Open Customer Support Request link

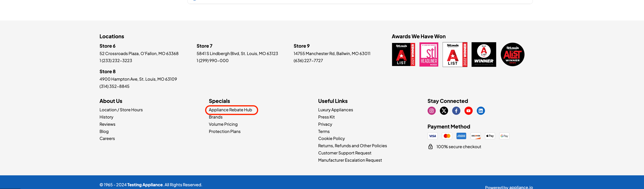pyautogui.click(x=344, y=153)
